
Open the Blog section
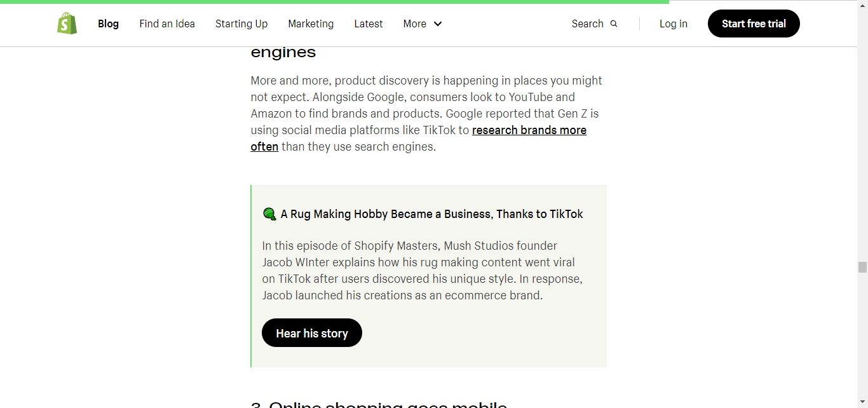click(108, 24)
